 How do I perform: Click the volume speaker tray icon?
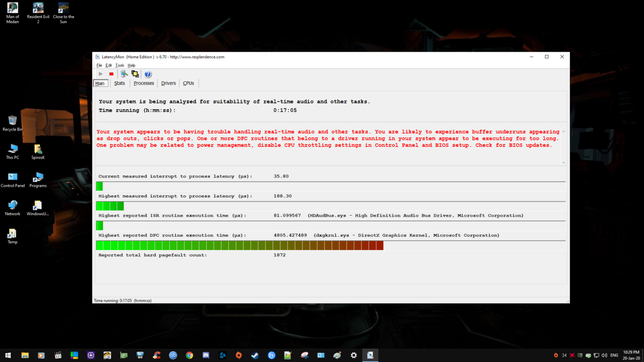tap(604, 355)
